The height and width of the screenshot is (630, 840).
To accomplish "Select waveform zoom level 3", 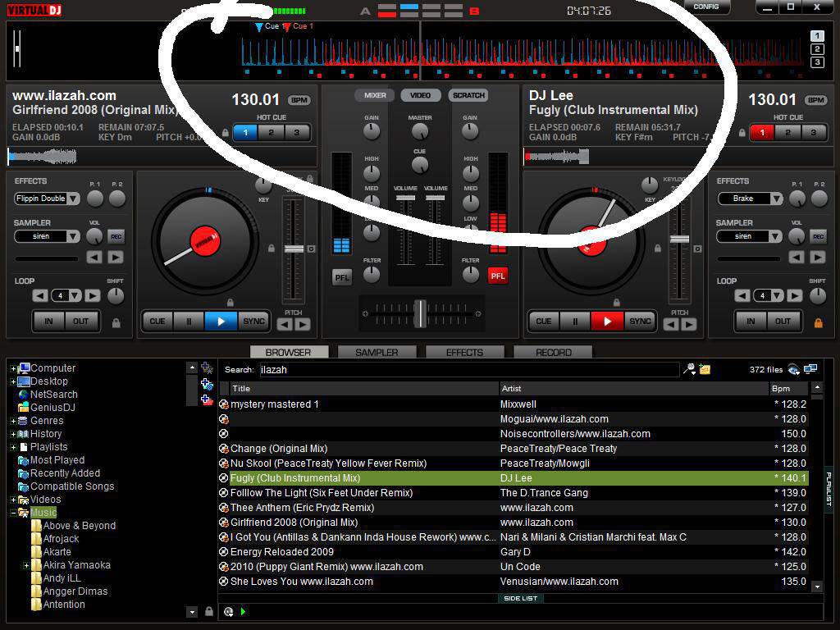I will 817,62.
